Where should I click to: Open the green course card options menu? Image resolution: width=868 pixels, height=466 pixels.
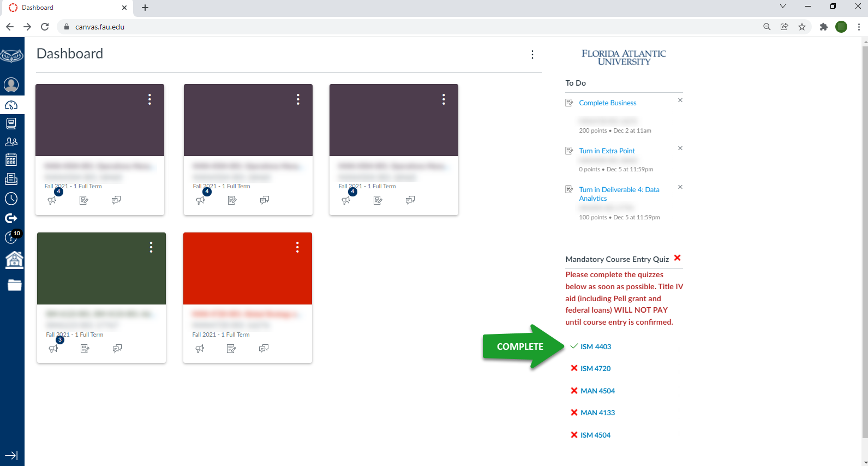pyautogui.click(x=151, y=248)
